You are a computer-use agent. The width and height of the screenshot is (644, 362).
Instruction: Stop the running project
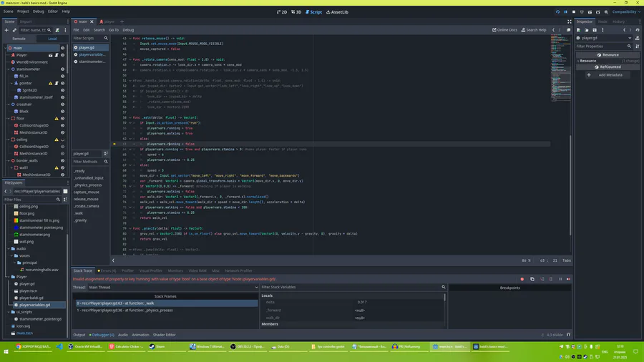click(574, 12)
